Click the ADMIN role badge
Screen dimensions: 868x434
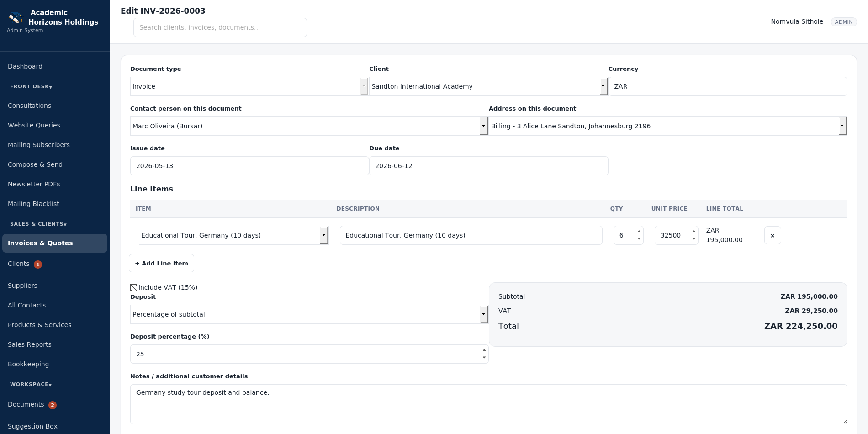click(843, 22)
